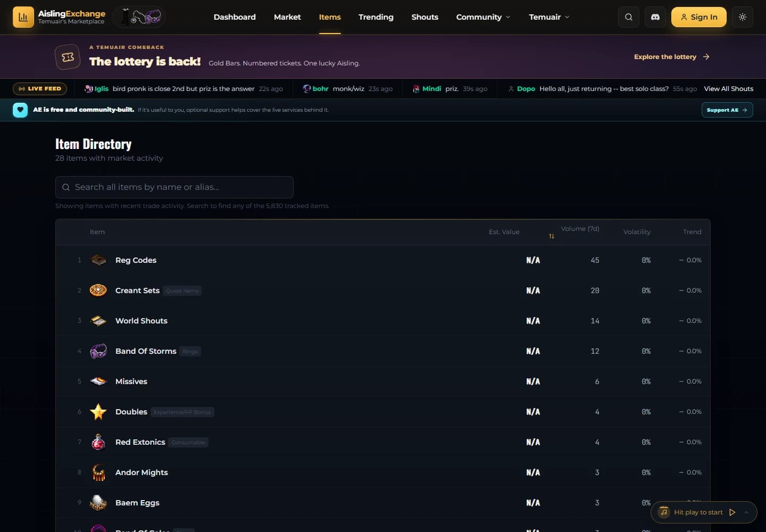The width and height of the screenshot is (766, 532).
Task: Select the Dopo username in live feed
Action: (x=526, y=89)
